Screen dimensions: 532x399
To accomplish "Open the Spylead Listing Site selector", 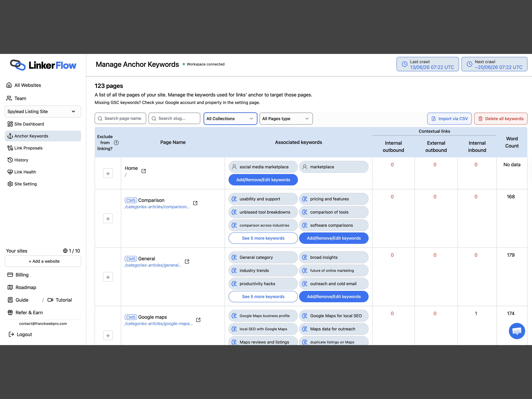I will point(43,111).
